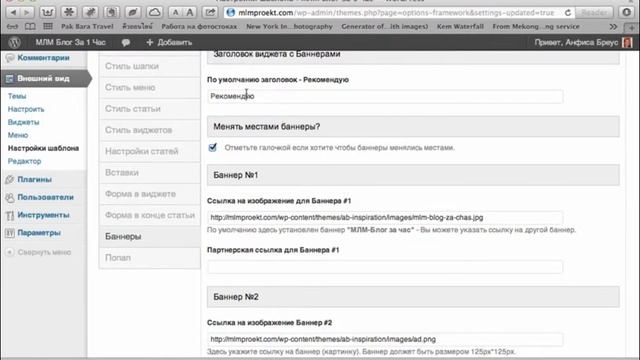The width and height of the screenshot is (640, 360).
Task: Switch to the 'Настройки статей' options tab
Action: 149,151
